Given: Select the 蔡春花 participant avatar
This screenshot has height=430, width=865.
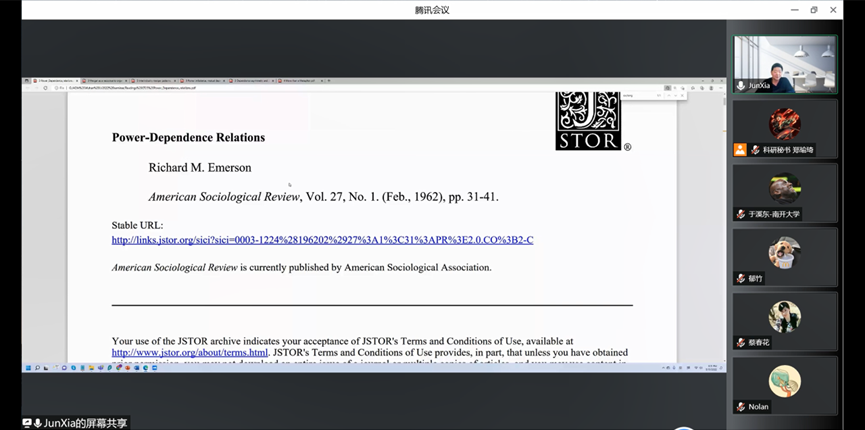Looking at the screenshot, I should click(x=784, y=317).
